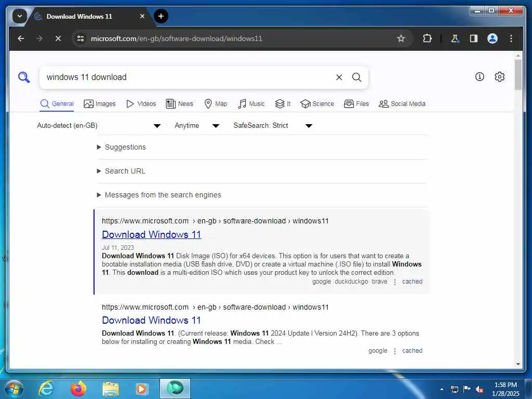
Task: Switch to the Files category
Action: (356, 104)
